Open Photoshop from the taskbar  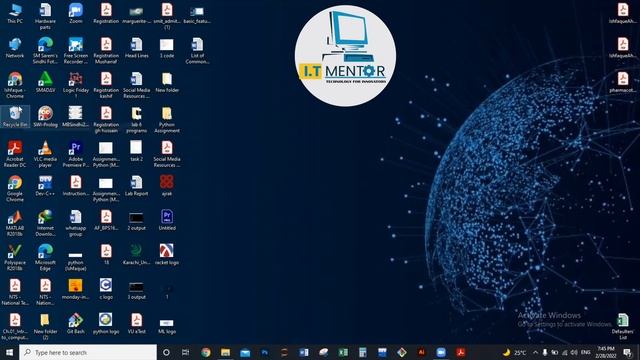click(x=264, y=352)
